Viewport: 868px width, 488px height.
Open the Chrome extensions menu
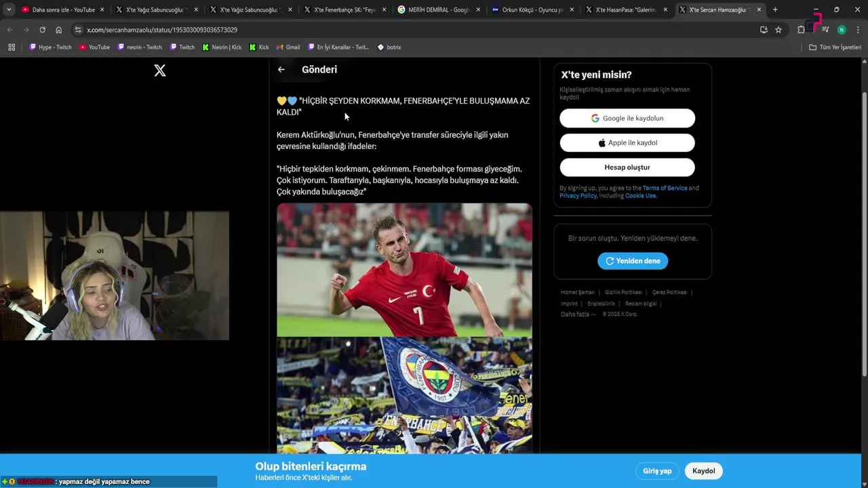pos(801,30)
